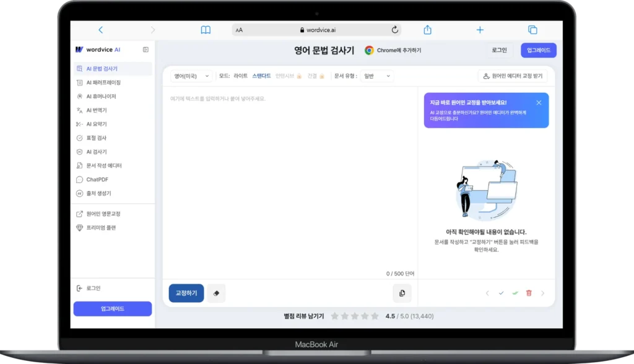Open the 문서 유형 일반 dropdown

click(376, 76)
